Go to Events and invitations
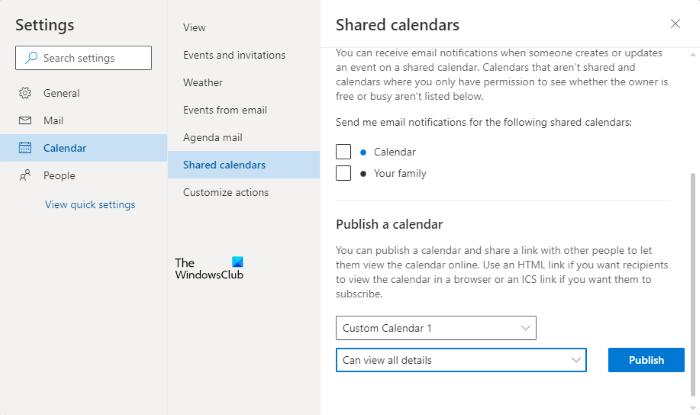 (234, 55)
